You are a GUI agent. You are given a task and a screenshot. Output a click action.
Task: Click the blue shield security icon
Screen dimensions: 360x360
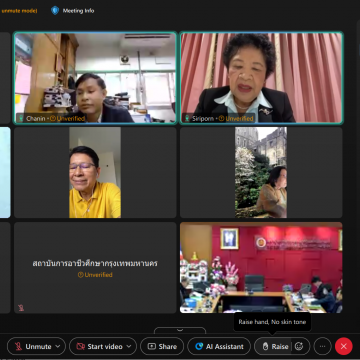(x=55, y=10)
